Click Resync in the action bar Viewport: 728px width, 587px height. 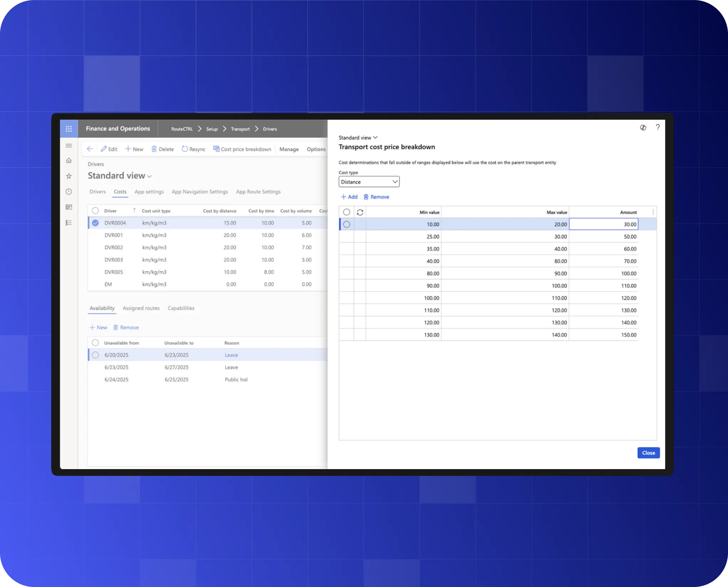(x=193, y=149)
